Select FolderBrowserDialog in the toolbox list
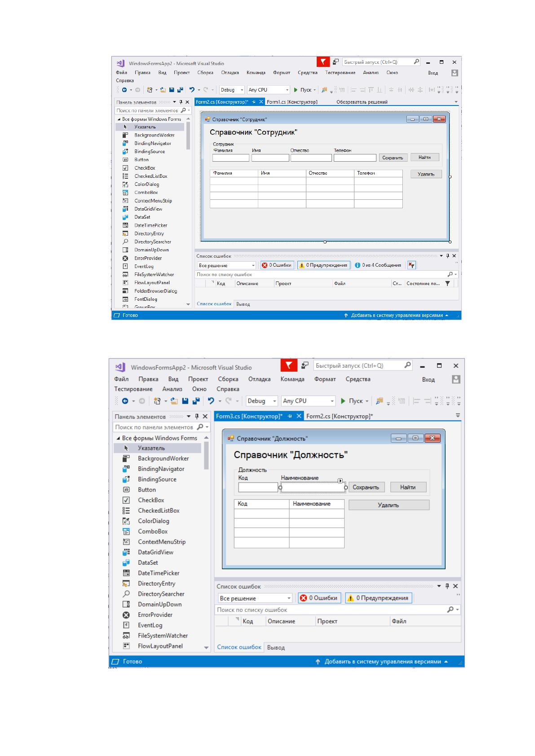The width and height of the screenshot is (535, 756). point(155,291)
